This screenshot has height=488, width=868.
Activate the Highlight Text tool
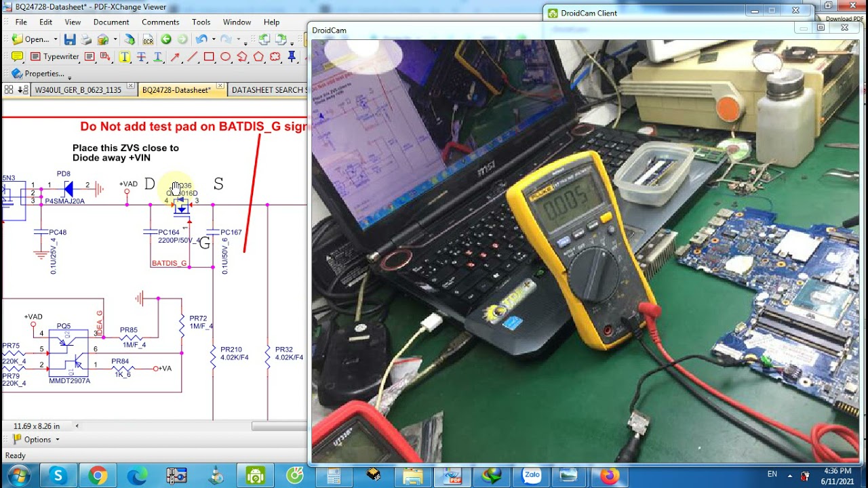125,56
